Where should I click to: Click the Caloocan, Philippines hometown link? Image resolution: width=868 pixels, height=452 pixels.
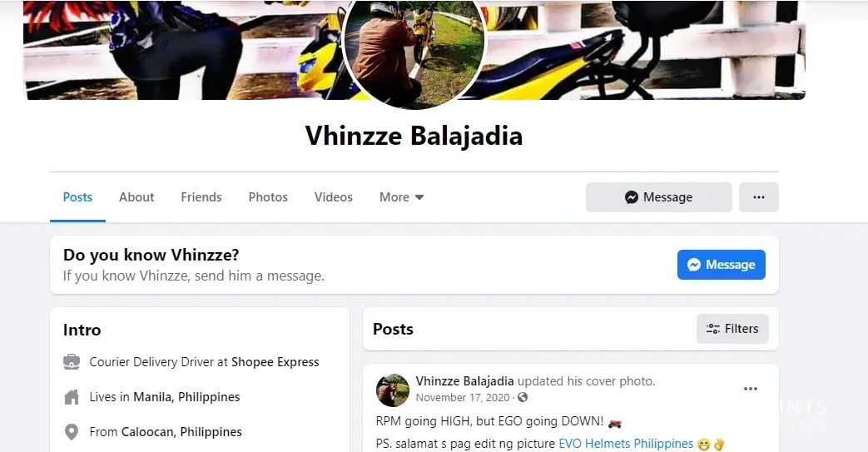tap(181, 432)
